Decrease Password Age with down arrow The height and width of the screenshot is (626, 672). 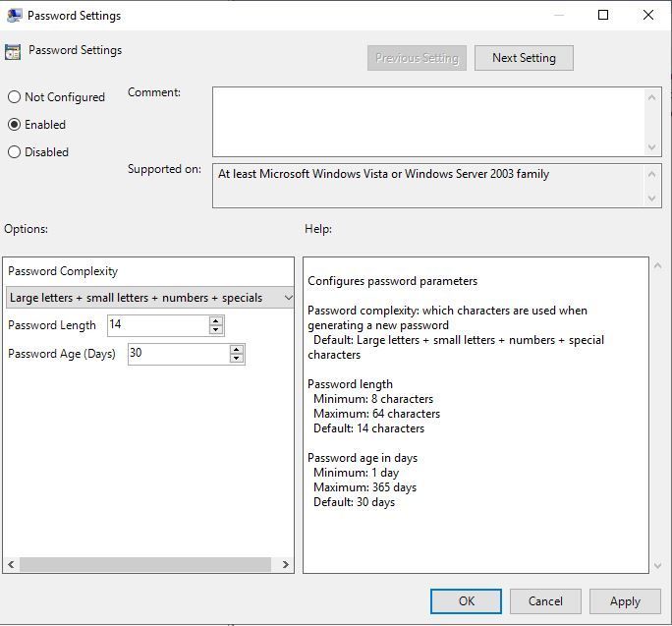coord(236,359)
